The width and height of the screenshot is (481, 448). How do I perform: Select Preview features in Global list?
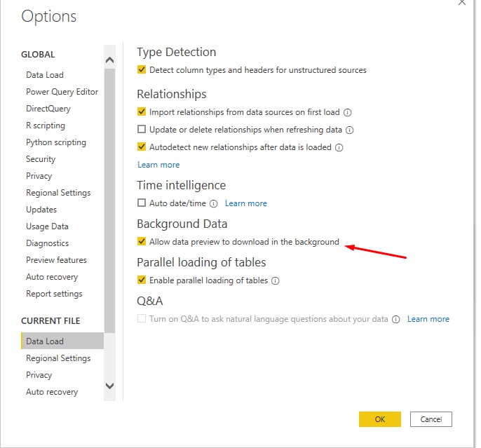(x=56, y=260)
